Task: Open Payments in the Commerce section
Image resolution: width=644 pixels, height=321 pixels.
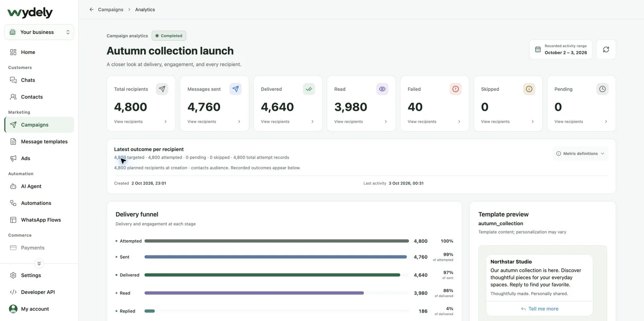Action: [39, 248]
